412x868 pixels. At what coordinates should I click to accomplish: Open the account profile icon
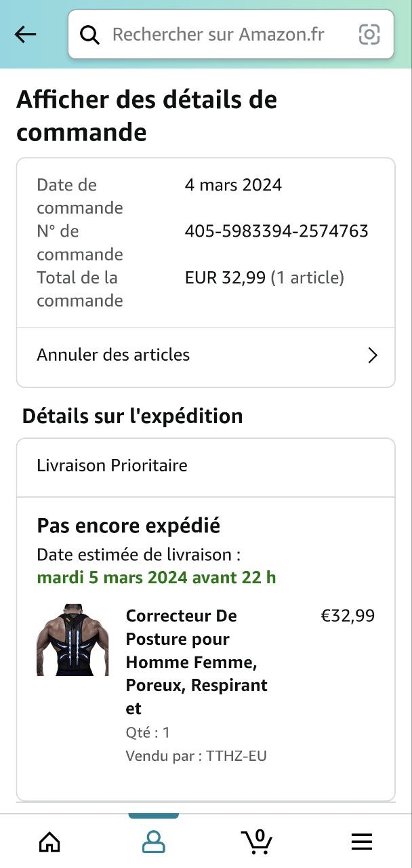pyautogui.click(x=154, y=842)
